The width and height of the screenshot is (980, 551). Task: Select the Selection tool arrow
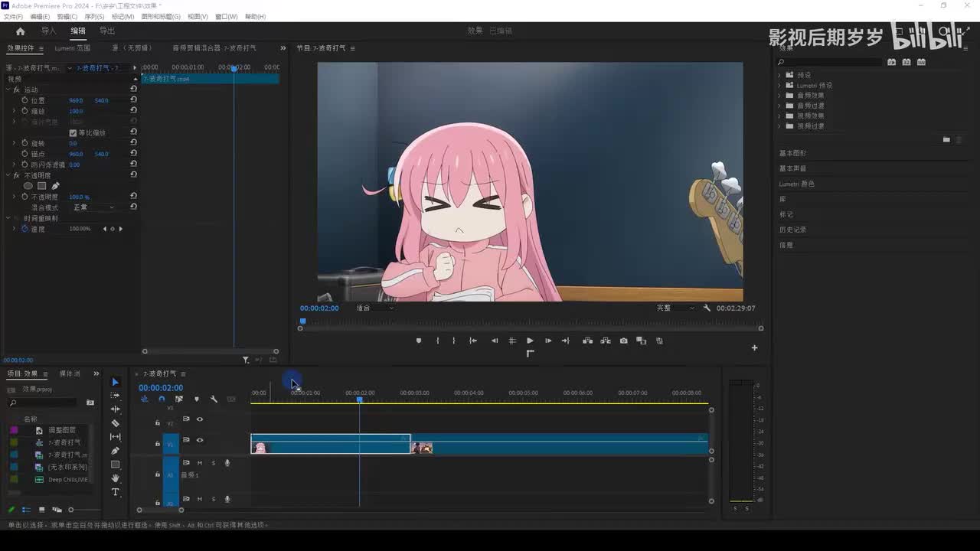[x=116, y=382]
